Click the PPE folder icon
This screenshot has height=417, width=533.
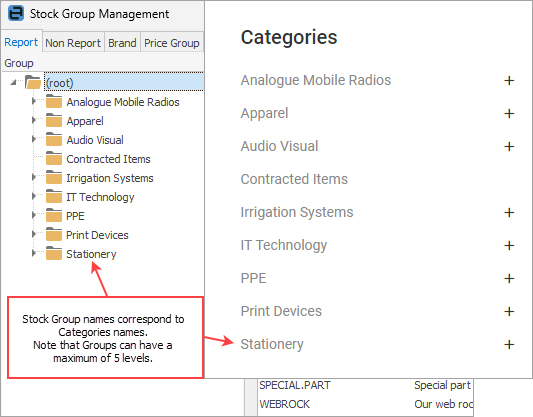click(x=54, y=215)
